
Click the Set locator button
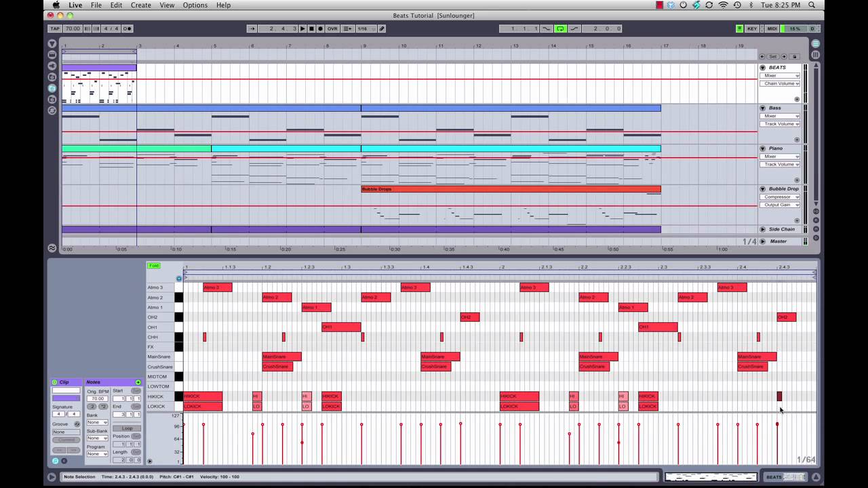773,56
